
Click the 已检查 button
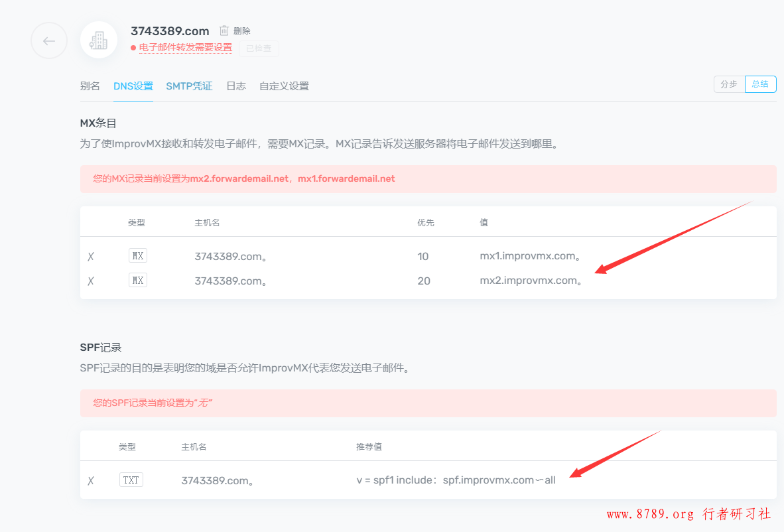click(259, 48)
